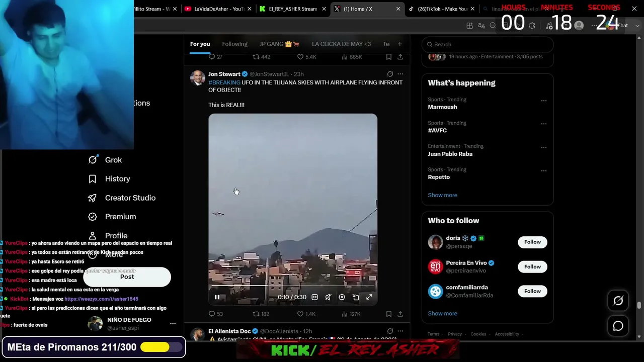
Task: Toggle closed captions on the video
Action: pos(314,297)
